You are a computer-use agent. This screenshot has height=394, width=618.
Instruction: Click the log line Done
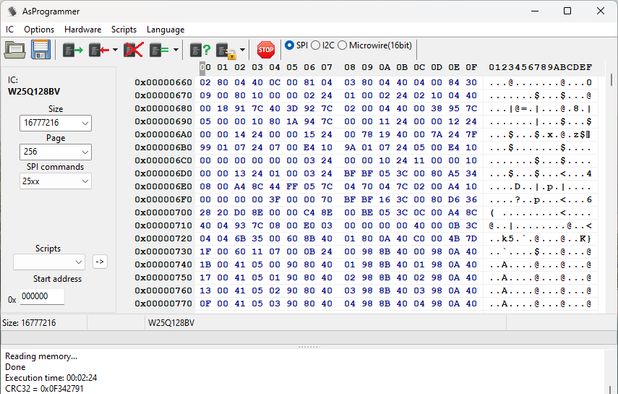(15, 367)
